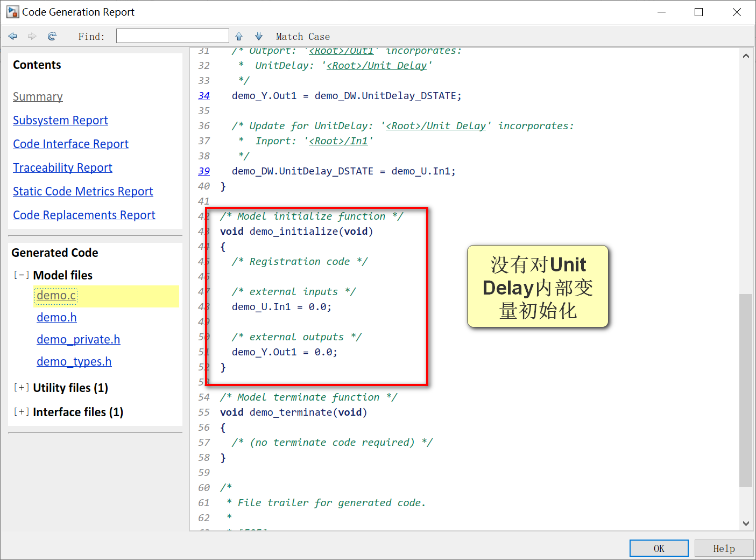
Task: Click the OK button
Action: point(659,548)
